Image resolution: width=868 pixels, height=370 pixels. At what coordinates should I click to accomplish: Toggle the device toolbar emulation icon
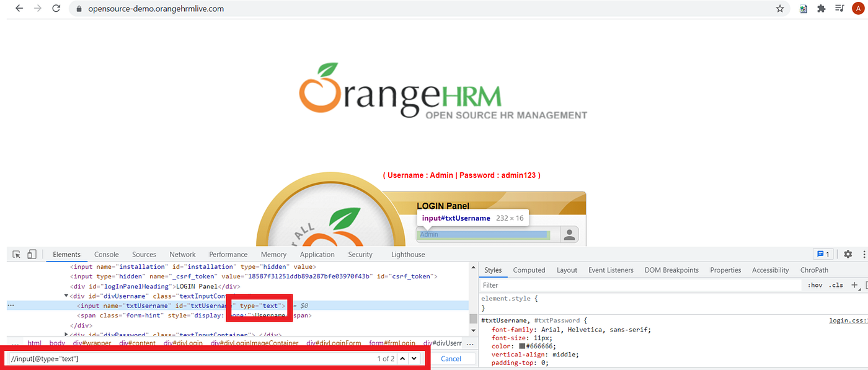point(32,254)
